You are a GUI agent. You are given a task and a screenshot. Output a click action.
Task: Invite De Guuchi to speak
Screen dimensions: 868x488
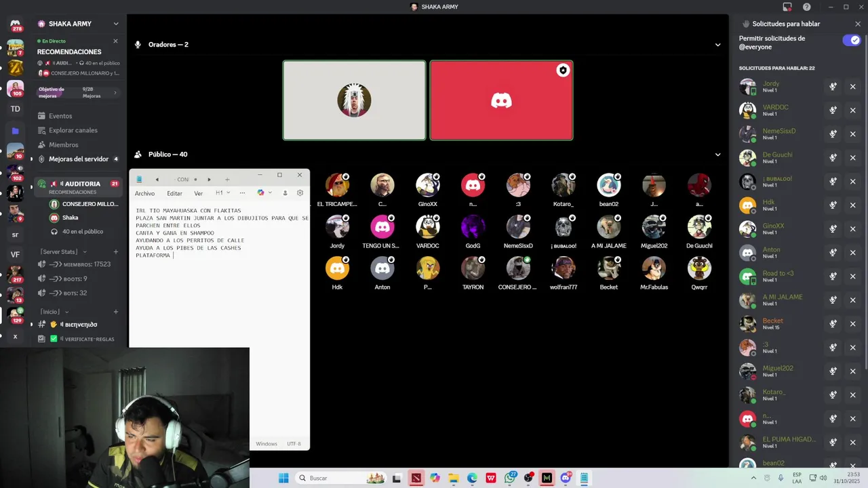click(x=833, y=158)
